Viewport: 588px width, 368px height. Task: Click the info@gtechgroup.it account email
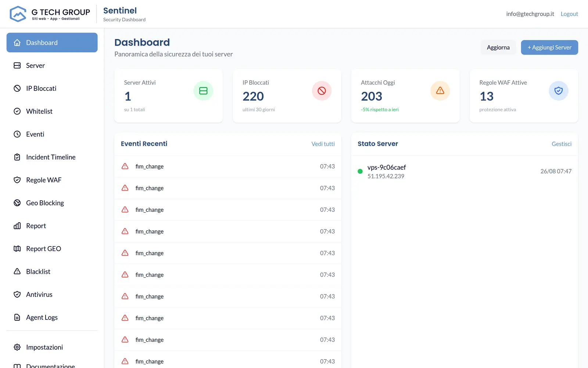click(x=530, y=14)
